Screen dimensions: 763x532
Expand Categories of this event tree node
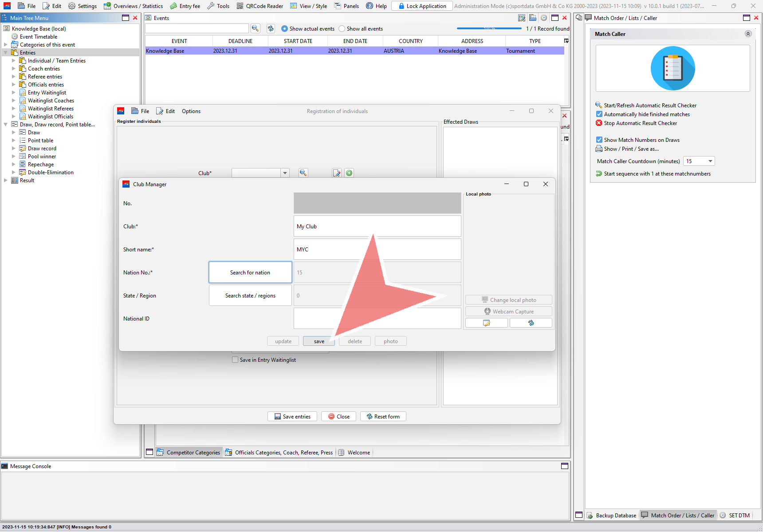(5, 44)
